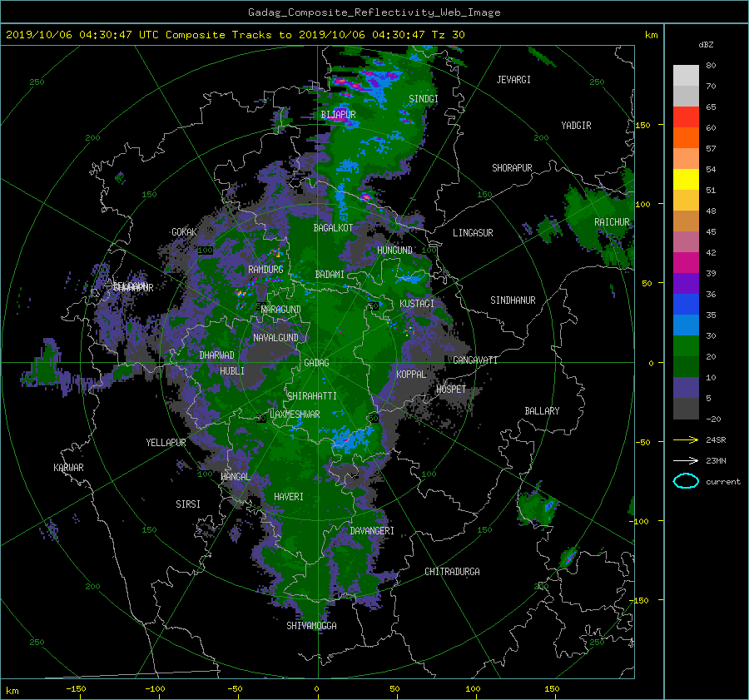Click the DAVANGERI city label

tap(372, 531)
